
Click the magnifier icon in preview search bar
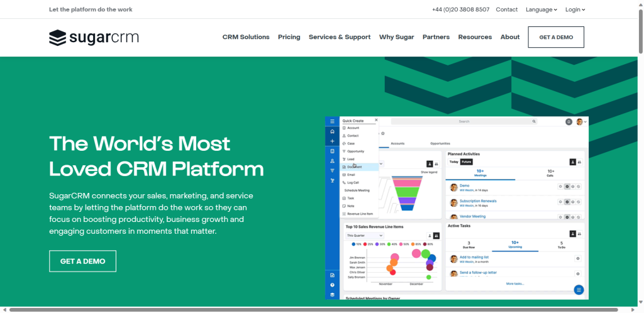pyautogui.click(x=534, y=121)
